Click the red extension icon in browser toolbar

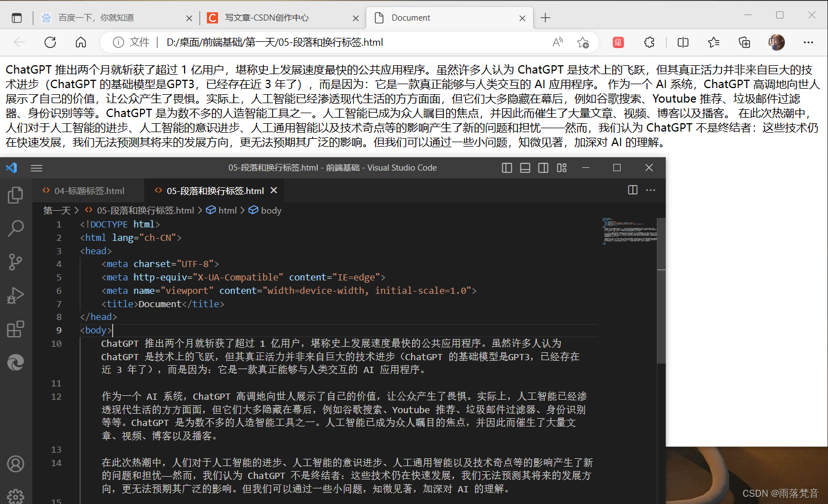[618, 42]
